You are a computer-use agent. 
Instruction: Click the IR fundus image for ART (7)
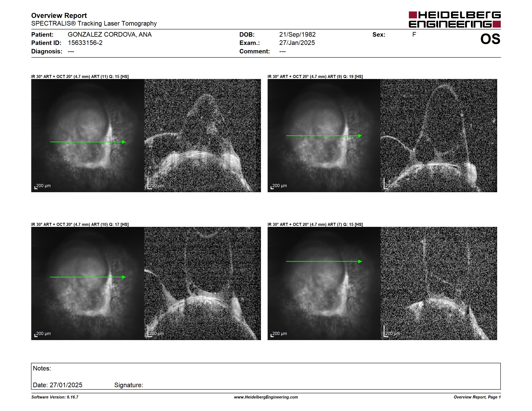click(x=324, y=284)
